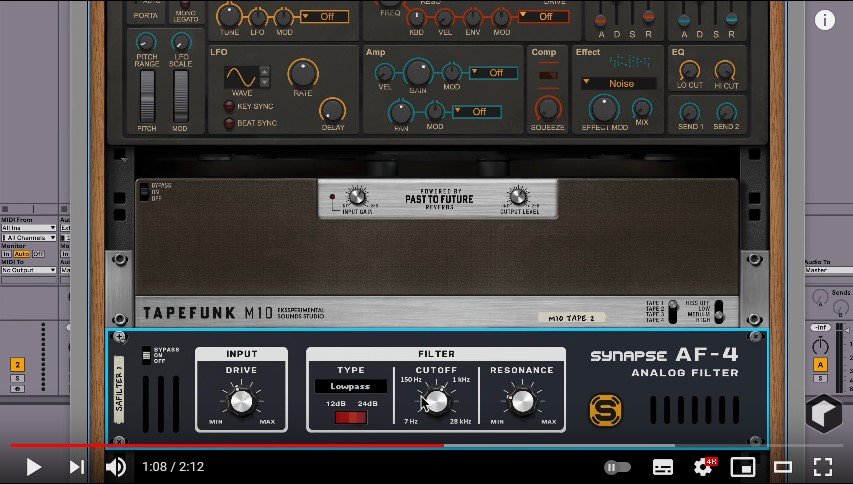
Task: Set Monitor to Auto
Action: pyautogui.click(x=22, y=254)
